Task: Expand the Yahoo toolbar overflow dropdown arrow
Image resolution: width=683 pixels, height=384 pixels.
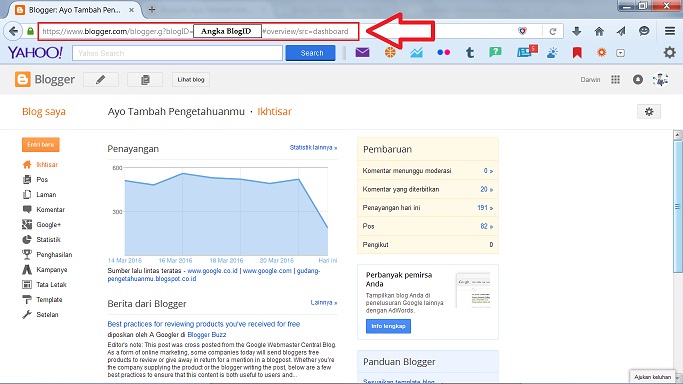Action: point(621,53)
